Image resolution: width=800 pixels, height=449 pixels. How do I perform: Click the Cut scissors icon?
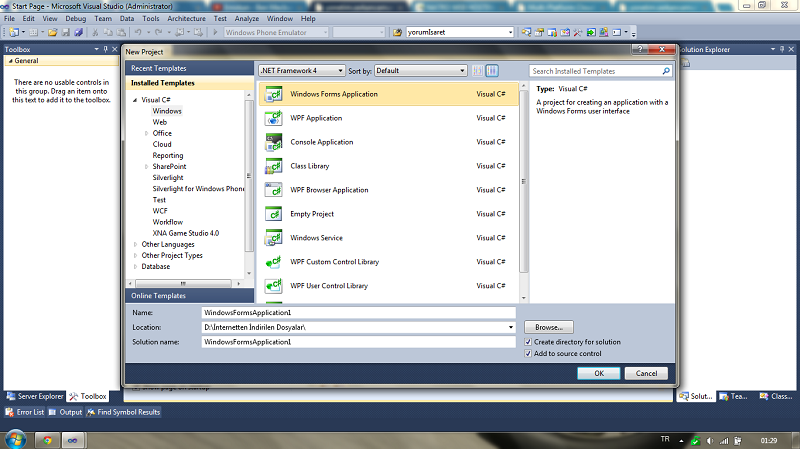point(95,32)
